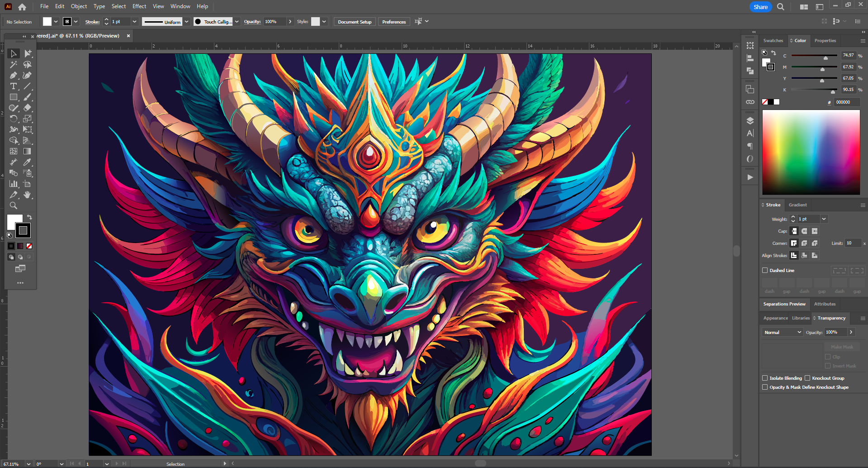Open the Touch Callig brush dropdown

[237, 22]
